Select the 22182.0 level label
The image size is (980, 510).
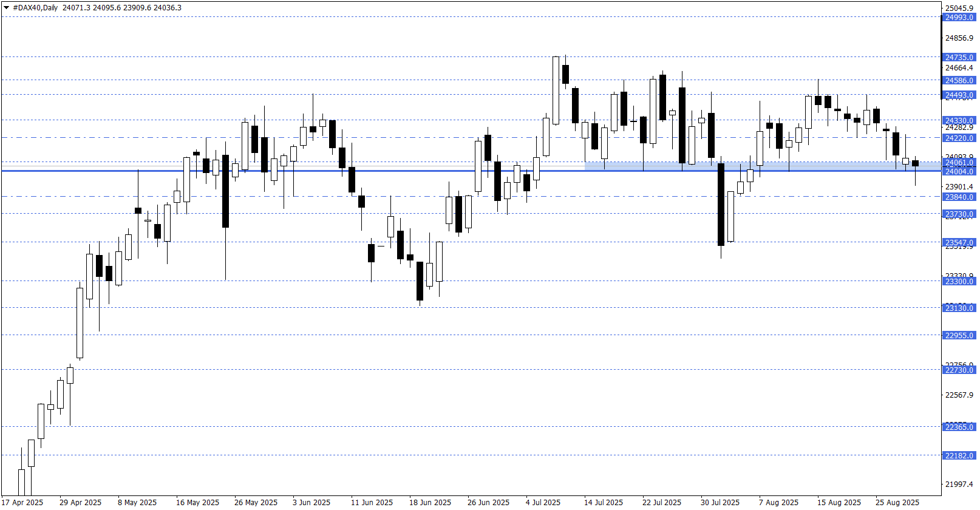[959, 456]
